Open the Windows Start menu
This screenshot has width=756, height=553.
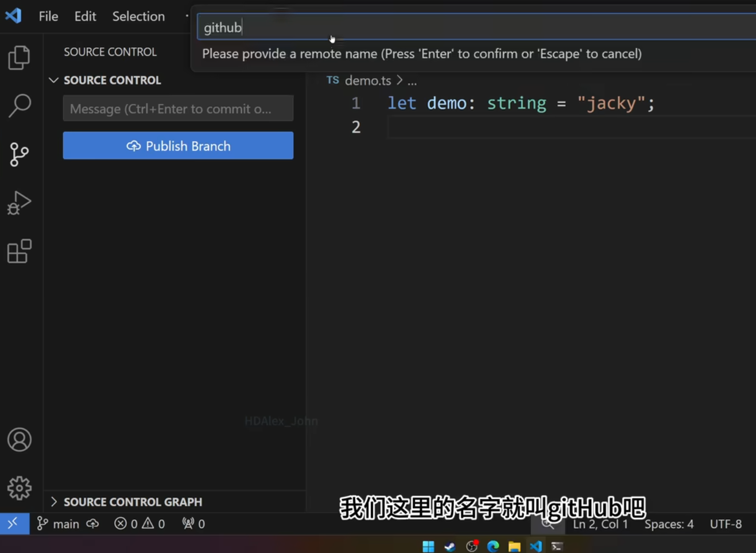[x=428, y=546]
